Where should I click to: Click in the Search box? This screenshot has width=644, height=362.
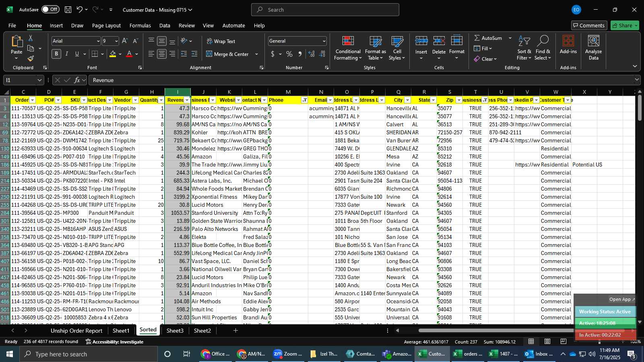click(325, 10)
